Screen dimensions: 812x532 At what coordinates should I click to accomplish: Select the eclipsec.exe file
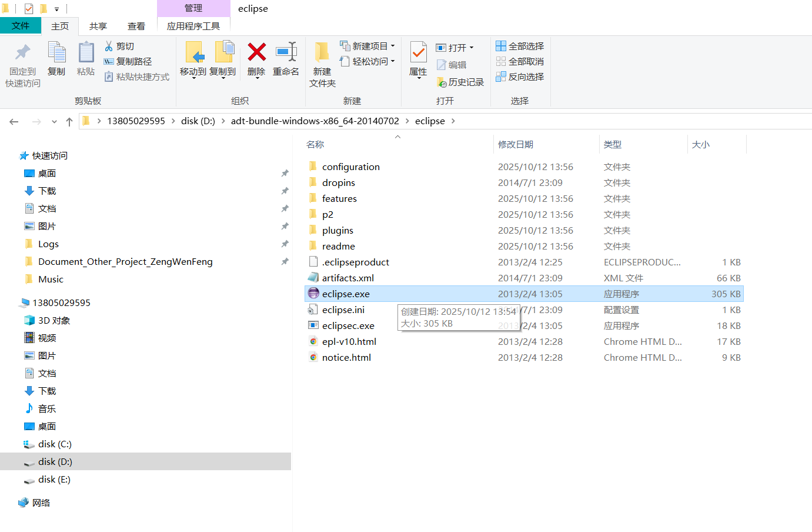pyautogui.click(x=348, y=325)
